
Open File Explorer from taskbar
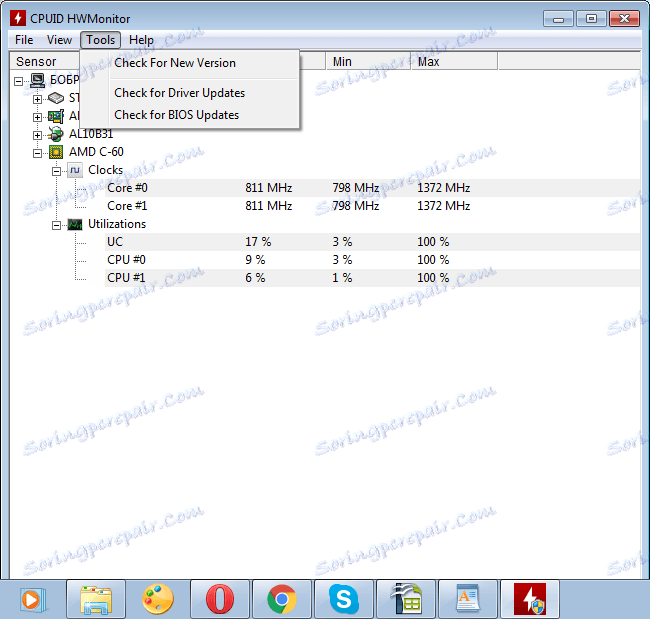[96, 600]
